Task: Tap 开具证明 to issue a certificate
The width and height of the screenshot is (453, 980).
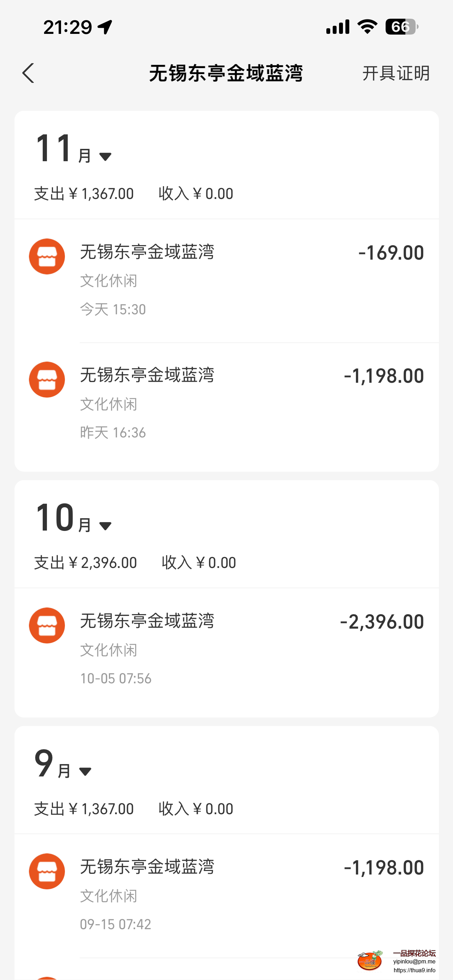Action: (396, 73)
